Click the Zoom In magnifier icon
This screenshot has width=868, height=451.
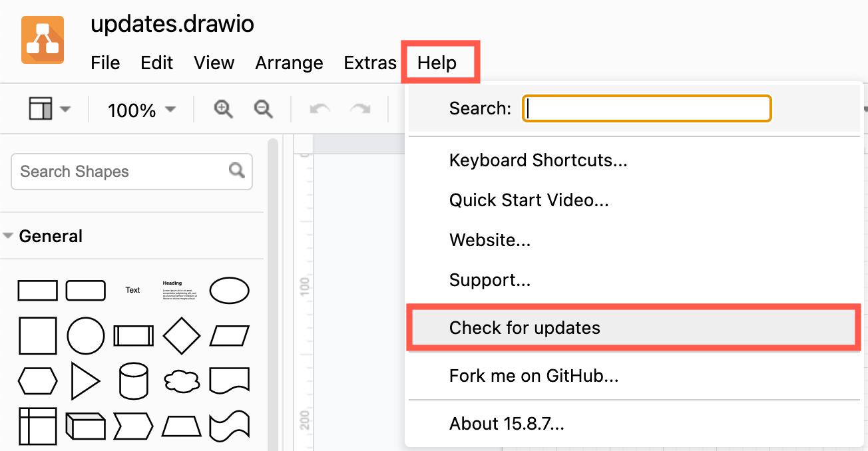[223, 108]
